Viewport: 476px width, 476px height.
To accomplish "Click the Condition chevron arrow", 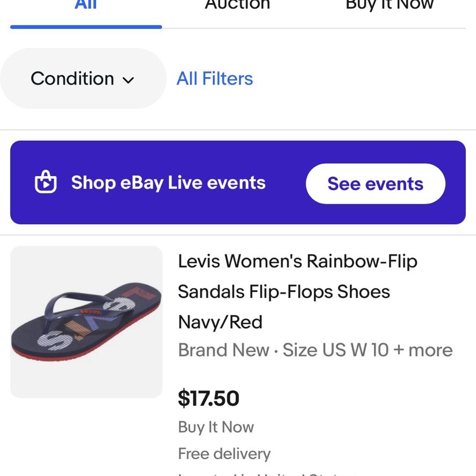I will click(128, 80).
